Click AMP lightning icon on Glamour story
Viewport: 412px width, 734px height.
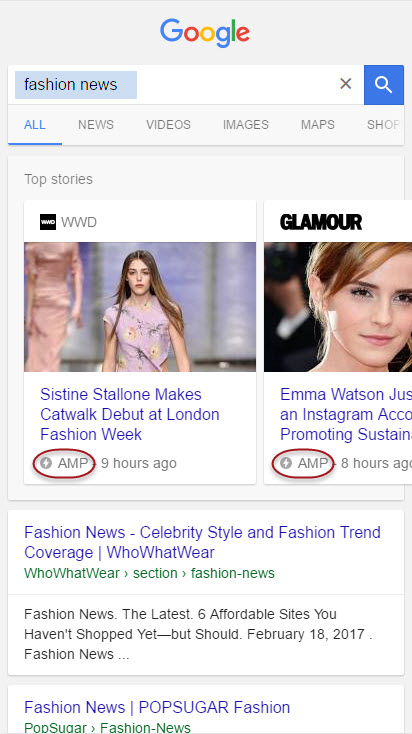pos(286,463)
